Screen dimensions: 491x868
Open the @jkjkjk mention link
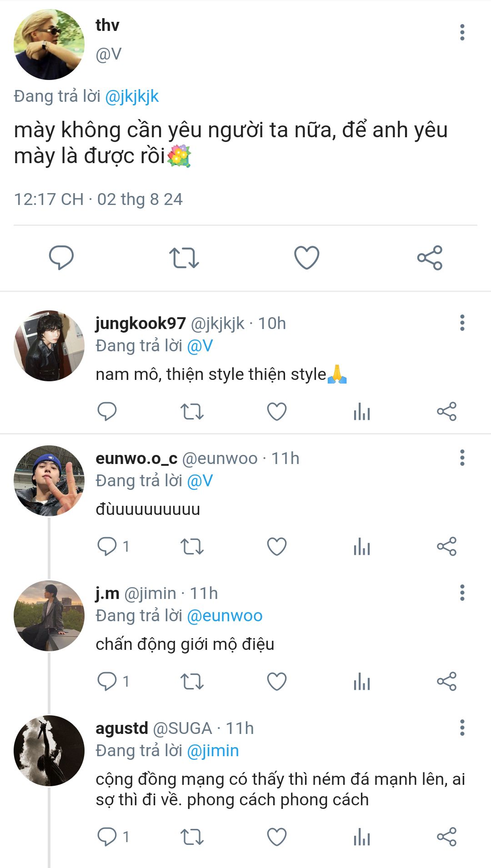132,96
